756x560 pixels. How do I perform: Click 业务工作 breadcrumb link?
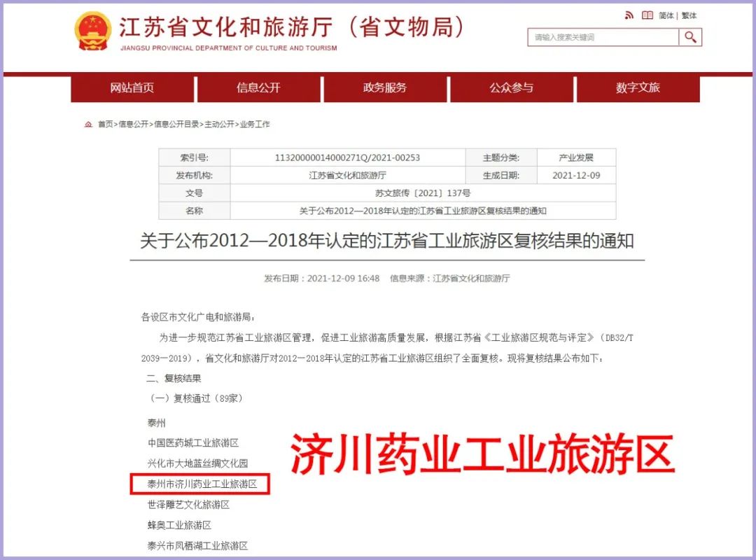[255, 125]
